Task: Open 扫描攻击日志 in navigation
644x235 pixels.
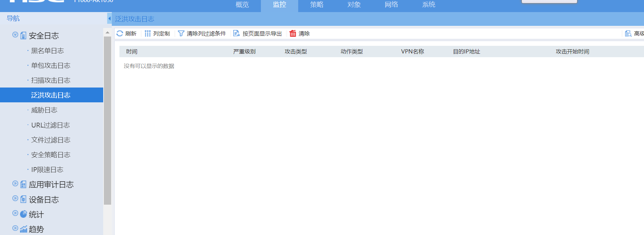Action: pos(50,80)
